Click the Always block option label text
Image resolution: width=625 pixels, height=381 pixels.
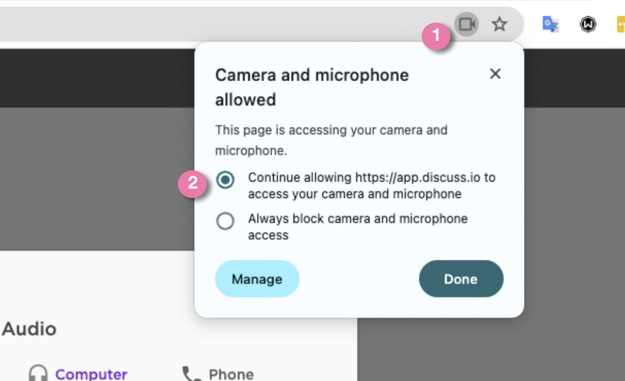[358, 226]
